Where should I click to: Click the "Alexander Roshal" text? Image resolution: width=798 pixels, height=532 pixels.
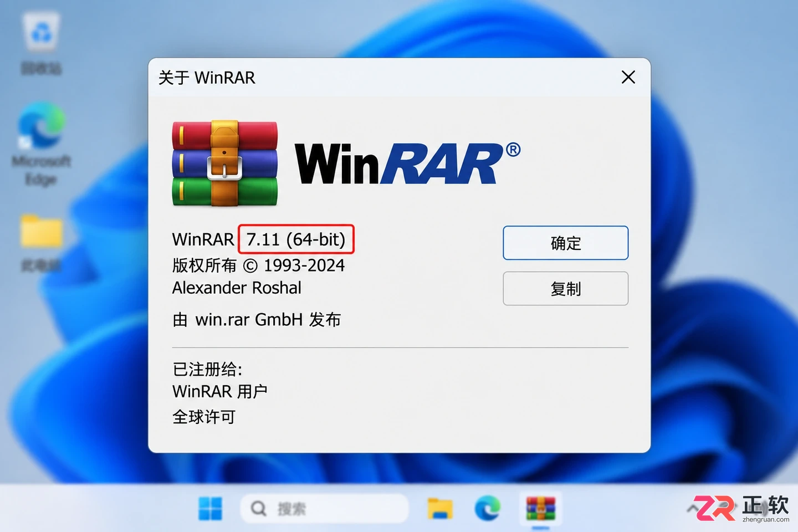237,288
